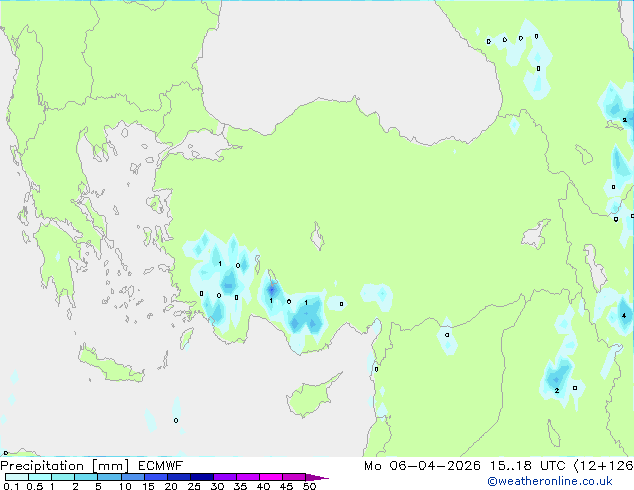Click the '35' legend scale label

point(240,486)
